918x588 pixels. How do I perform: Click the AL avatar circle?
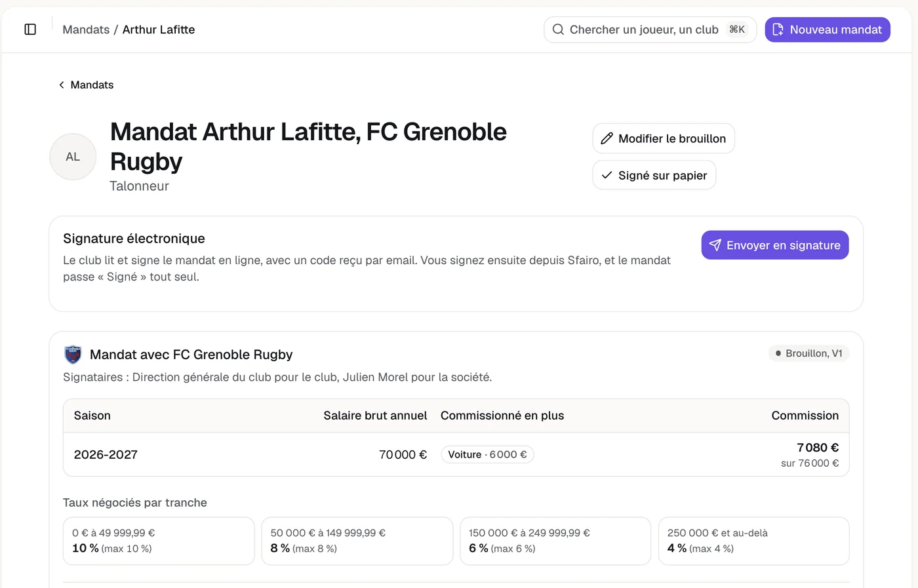73,157
